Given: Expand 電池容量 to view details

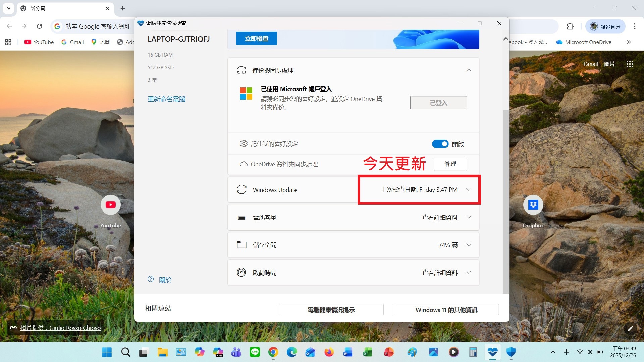Looking at the screenshot, I should [x=469, y=217].
